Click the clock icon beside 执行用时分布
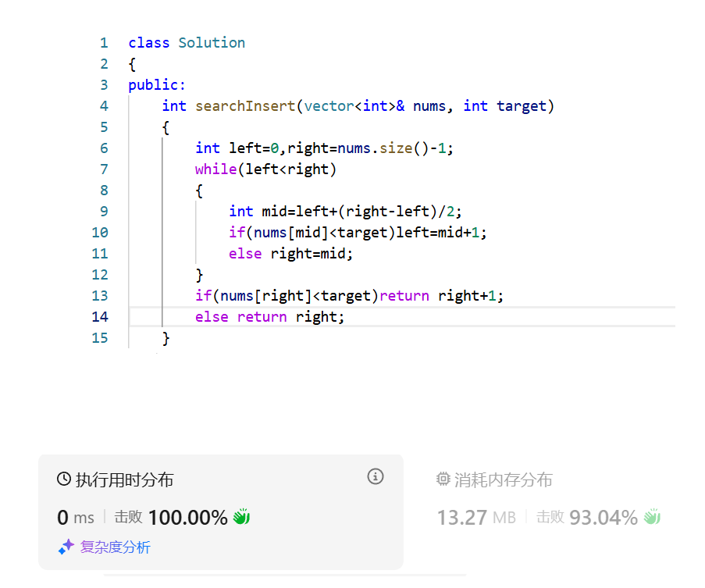Image resolution: width=705 pixels, height=588 pixels. [64, 479]
